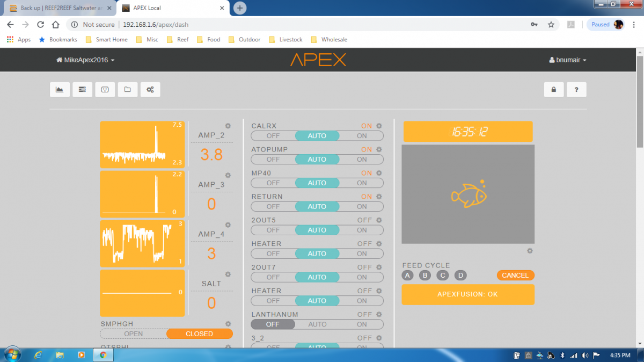The height and width of the screenshot is (362, 644).
Task: Open the inputs list icon
Action: point(82,90)
